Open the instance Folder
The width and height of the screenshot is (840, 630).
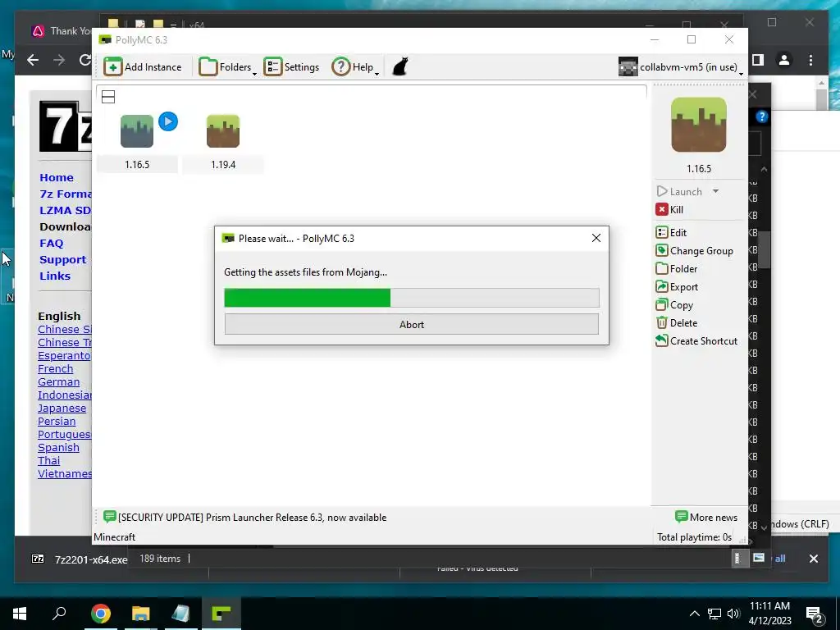[677, 269]
